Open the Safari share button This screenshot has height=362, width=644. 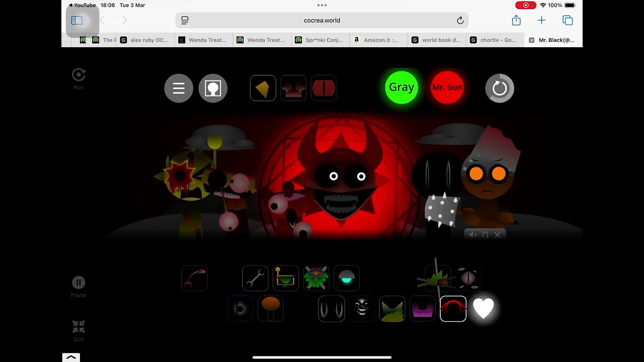(x=516, y=20)
